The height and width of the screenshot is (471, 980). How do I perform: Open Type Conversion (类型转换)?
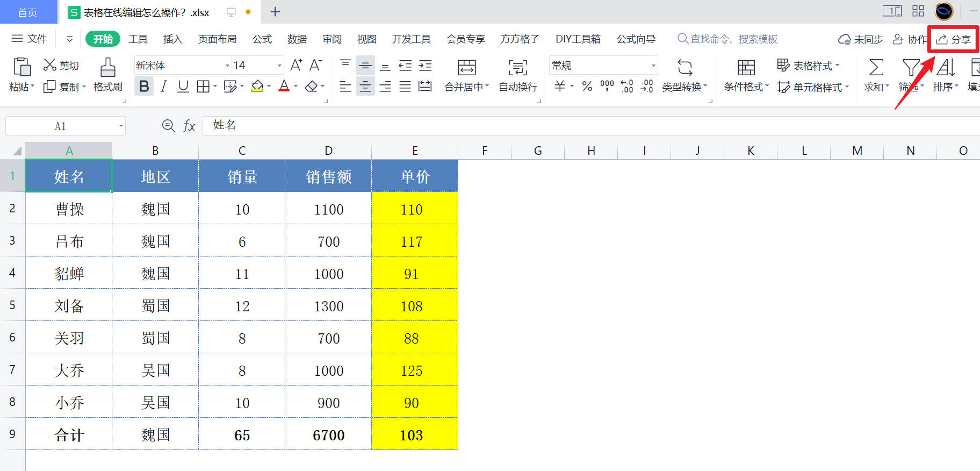(684, 76)
